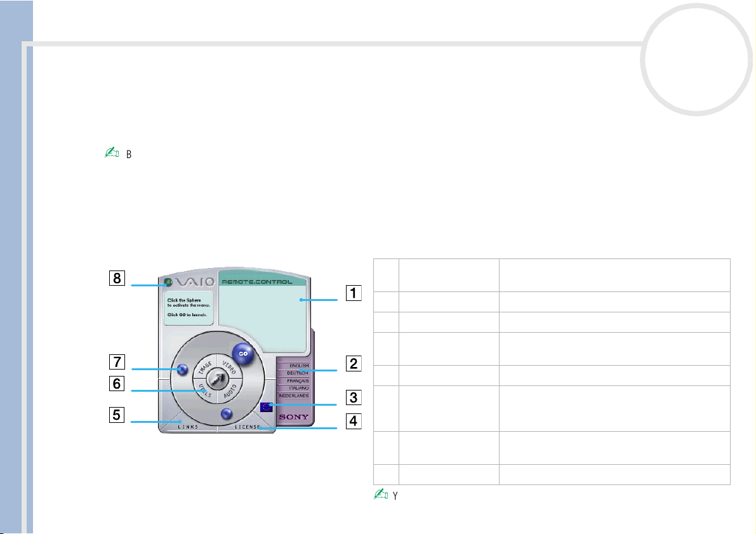This screenshot has width=756, height=534.
Task: Click the pencil note icon beside letter Y
Action: point(381,494)
